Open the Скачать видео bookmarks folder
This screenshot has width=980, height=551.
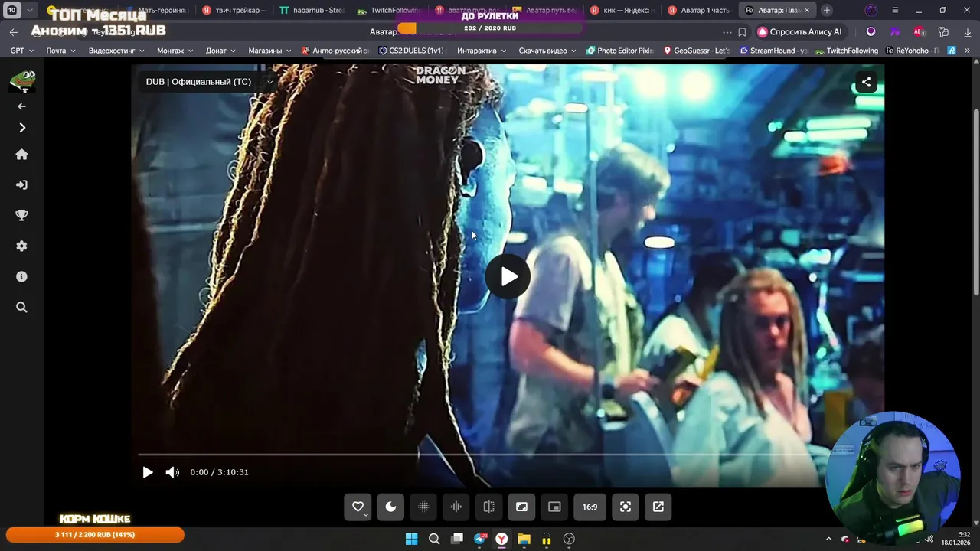click(x=547, y=51)
